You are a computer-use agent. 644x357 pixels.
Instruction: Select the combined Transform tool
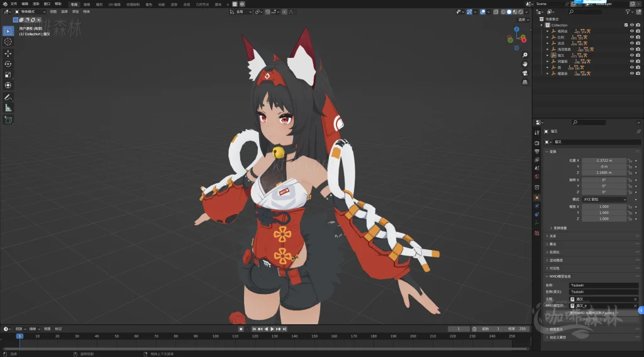8,85
